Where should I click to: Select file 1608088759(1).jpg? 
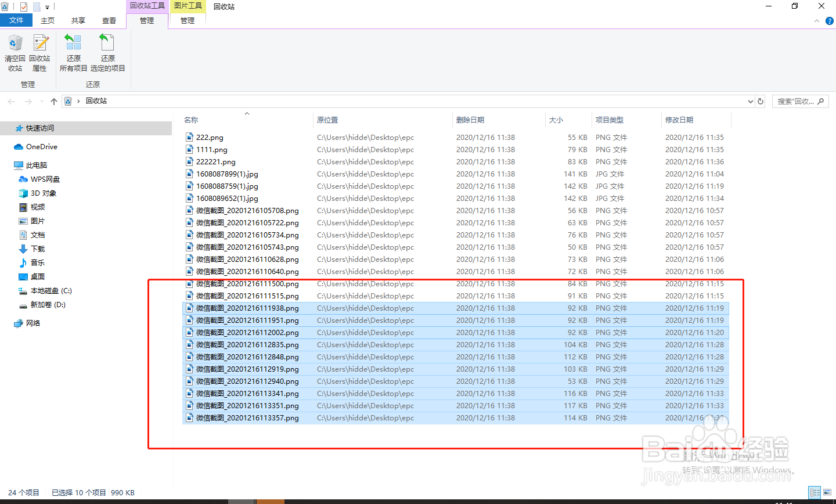[227, 186]
